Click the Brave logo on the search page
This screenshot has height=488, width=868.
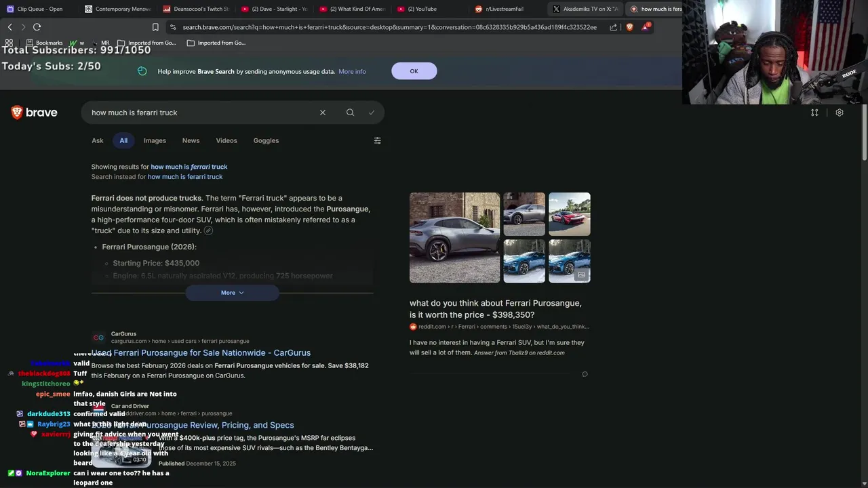(34, 113)
